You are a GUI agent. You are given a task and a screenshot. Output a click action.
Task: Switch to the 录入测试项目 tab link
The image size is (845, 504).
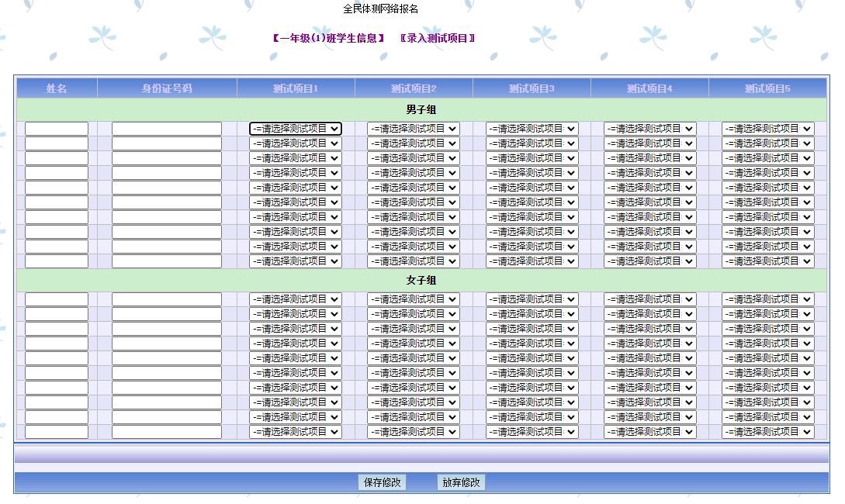(x=437, y=38)
